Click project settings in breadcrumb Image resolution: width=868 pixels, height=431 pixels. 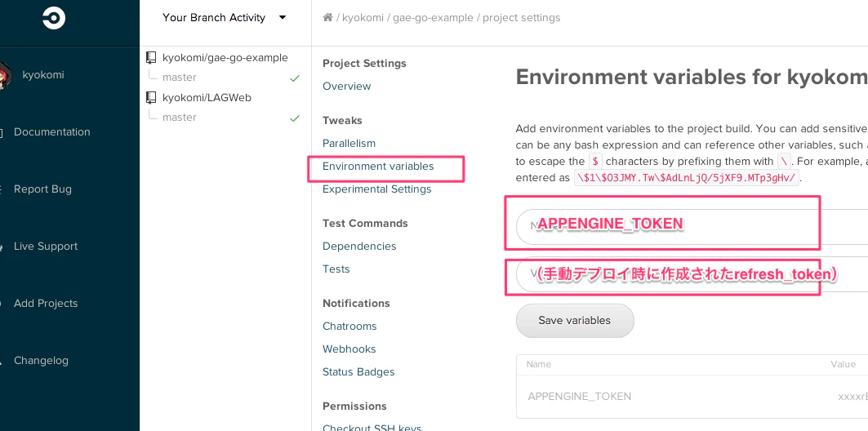(522, 18)
